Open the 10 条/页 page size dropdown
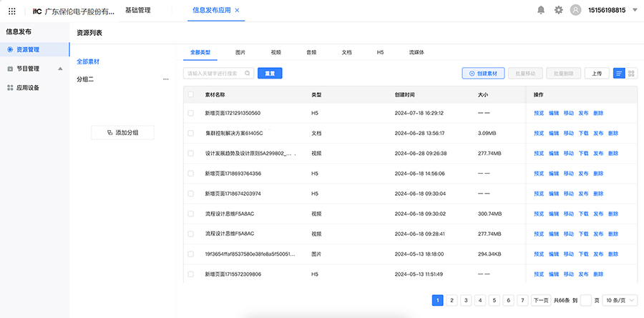The height and width of the screenshot is (318, 644). 620,300
